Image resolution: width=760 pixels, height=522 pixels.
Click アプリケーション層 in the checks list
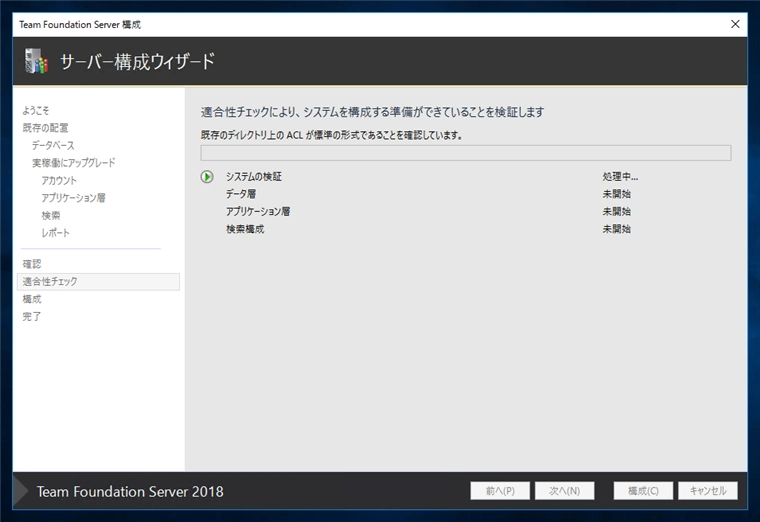pos(258,211)
